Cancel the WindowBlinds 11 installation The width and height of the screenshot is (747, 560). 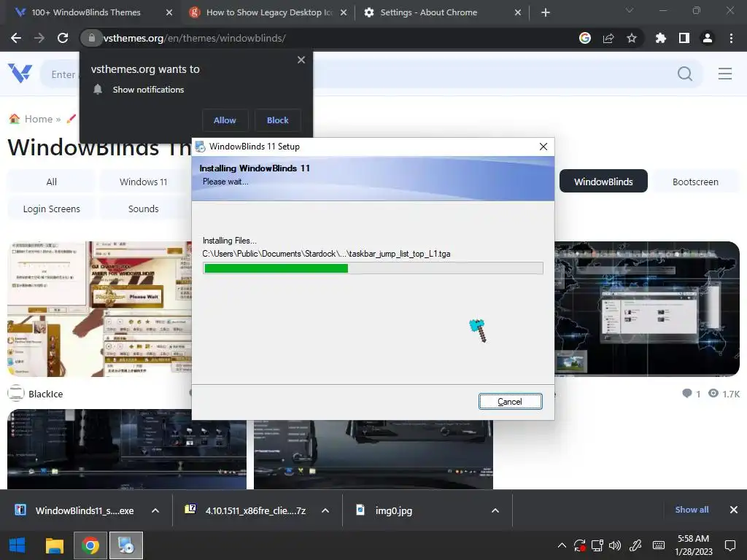click(x=510, y=402)
